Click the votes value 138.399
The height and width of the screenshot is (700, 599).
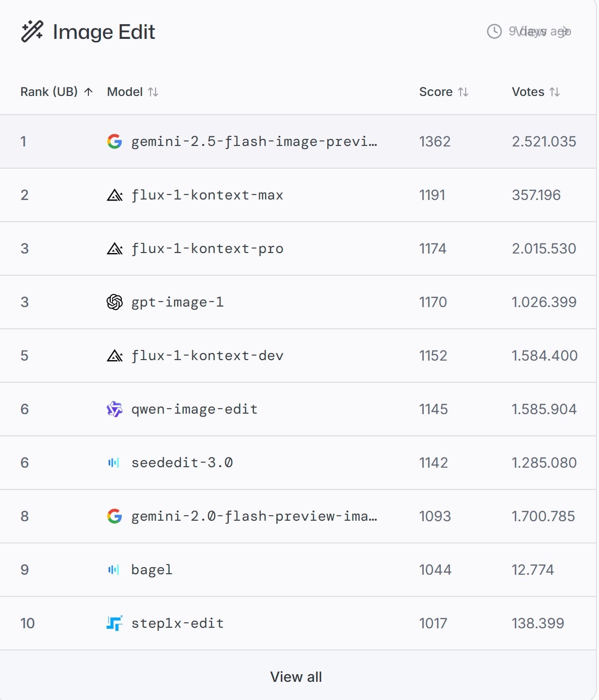pos(538,623)
